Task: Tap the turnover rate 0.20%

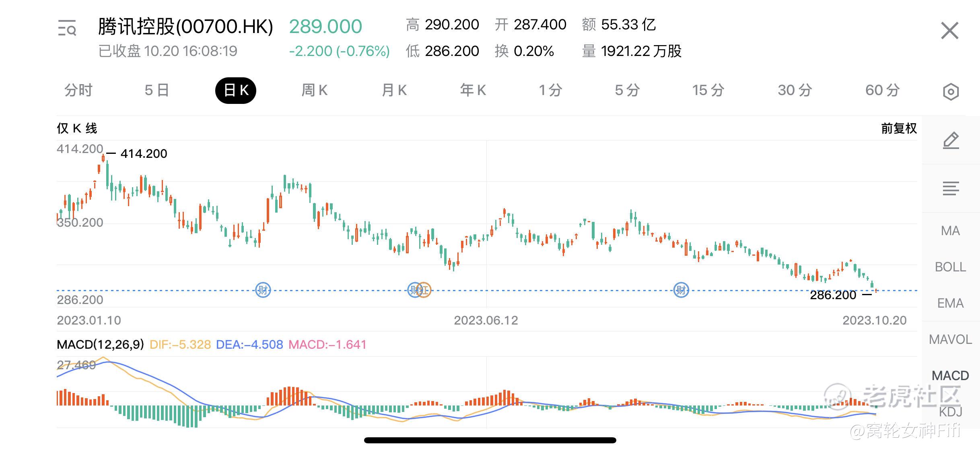Action: [534, 51]
